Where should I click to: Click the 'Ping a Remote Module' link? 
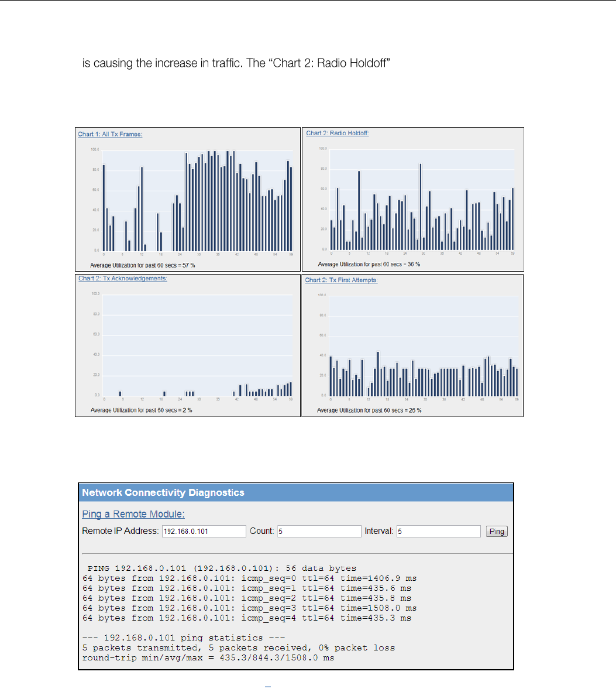coord(133,514)
